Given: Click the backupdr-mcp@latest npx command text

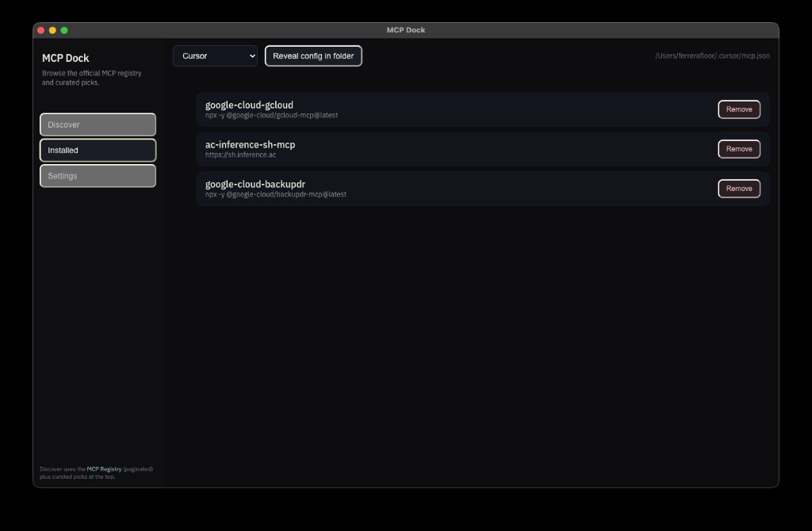Looking at the screenshot, I should point(275,195).
